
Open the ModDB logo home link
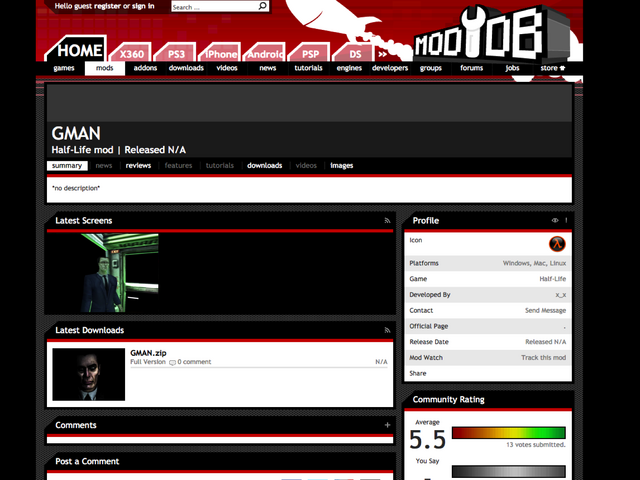[492, 35]
